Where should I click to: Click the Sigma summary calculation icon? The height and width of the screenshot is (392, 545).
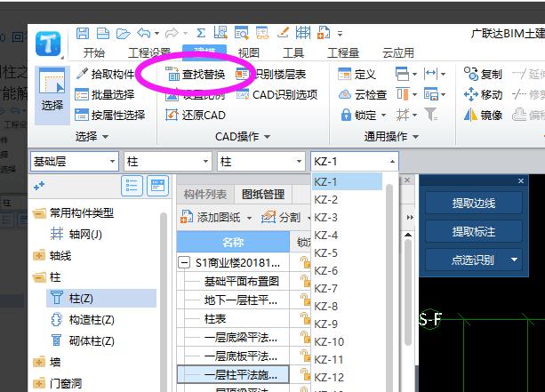pyautogui.click(x=201, y=34)
